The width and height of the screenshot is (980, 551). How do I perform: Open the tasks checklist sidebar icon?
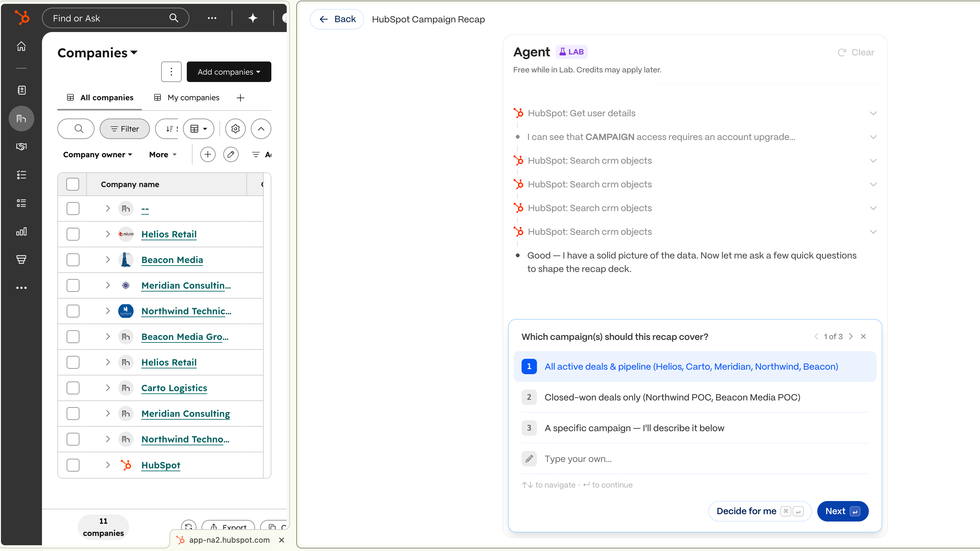click(x=21, y=175)
